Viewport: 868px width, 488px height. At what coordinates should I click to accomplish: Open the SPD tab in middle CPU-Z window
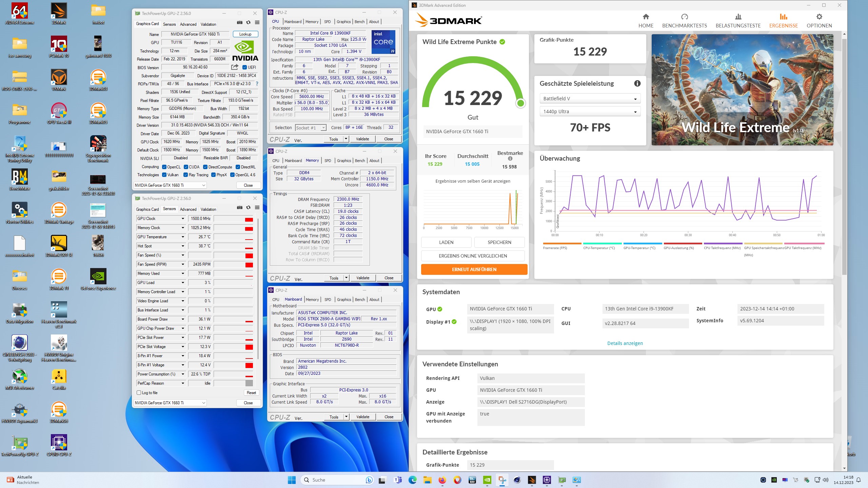[328, 161]
